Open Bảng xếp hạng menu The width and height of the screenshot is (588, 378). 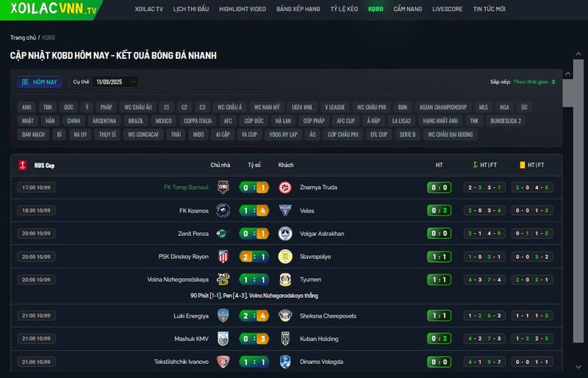point(298,9)
